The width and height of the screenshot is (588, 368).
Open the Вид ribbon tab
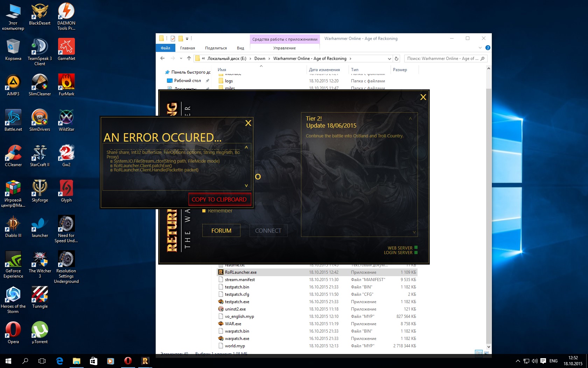(x=240, y=48)
